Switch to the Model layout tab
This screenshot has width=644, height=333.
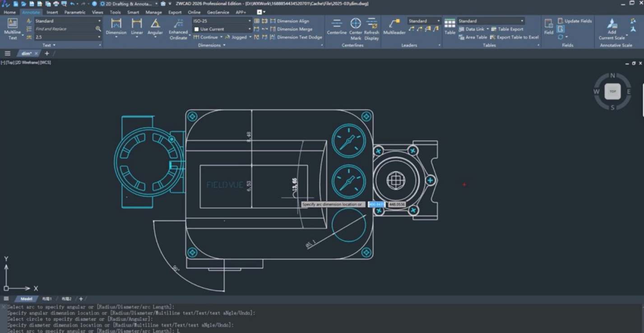pyautogui.click(x=26, y=299)
